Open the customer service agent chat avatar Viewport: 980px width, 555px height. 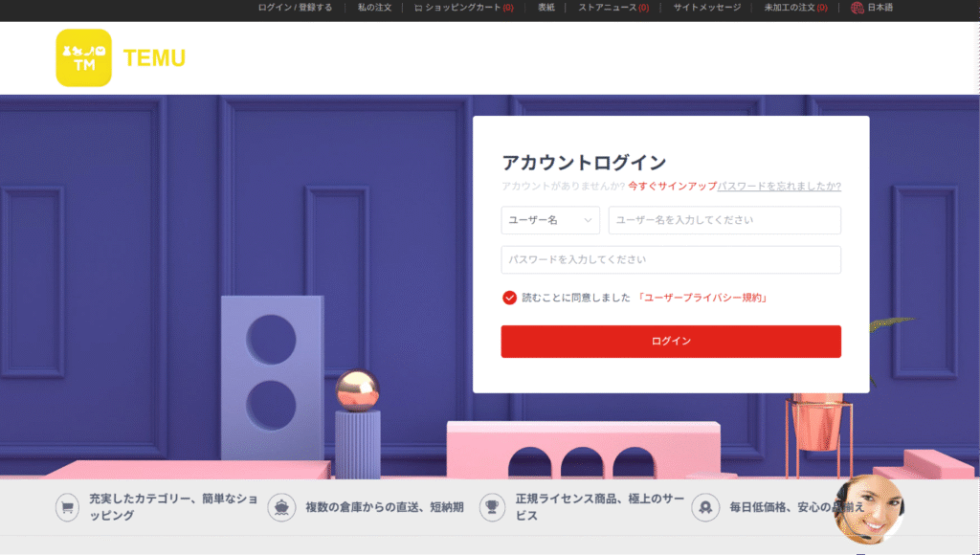coord(869,509)
